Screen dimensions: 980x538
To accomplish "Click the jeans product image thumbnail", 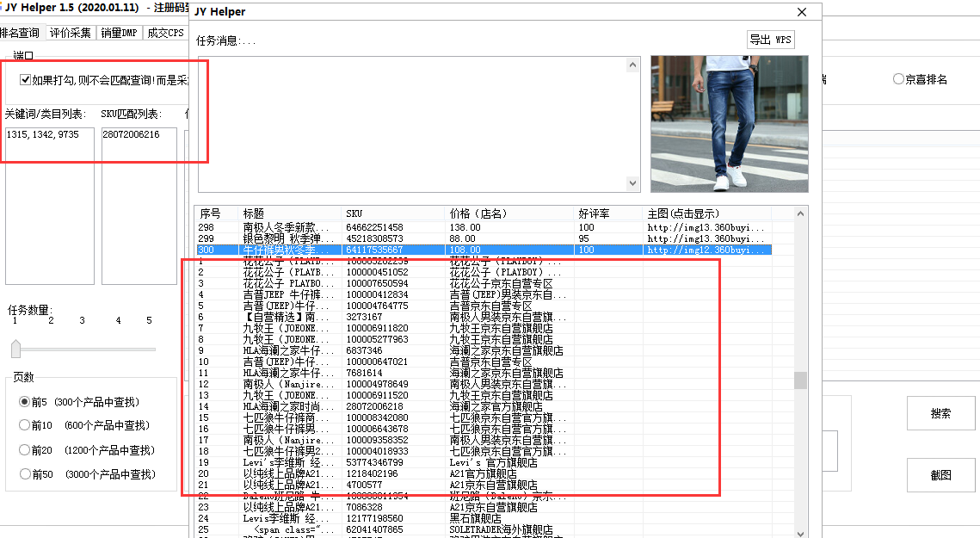I will (x=730, y=124).
